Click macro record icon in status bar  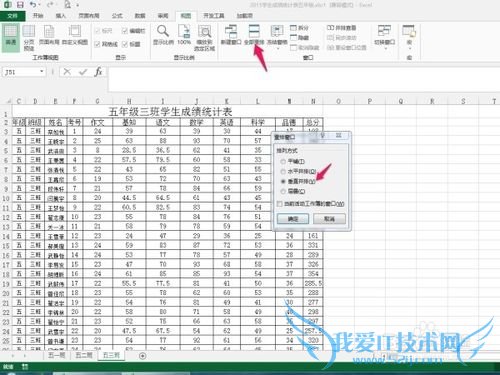(x=25, y=367)
